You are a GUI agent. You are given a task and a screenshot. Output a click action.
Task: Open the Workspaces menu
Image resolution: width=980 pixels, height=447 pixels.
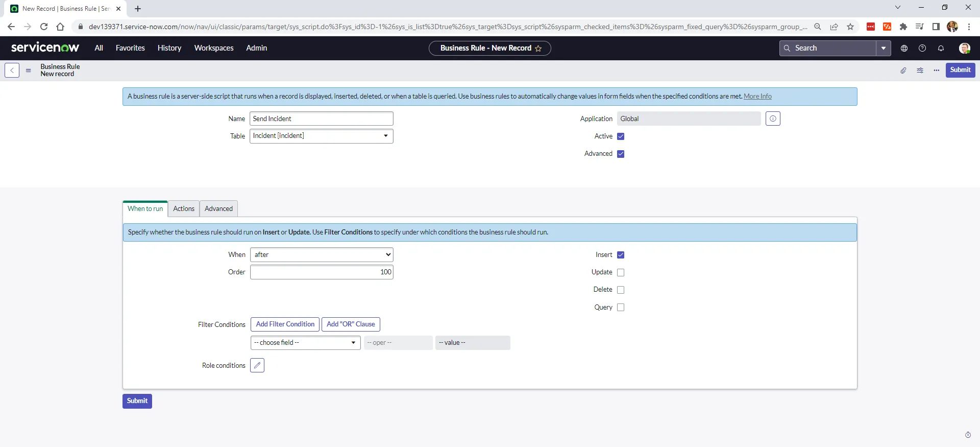pyautogui.click(x=214, y=48)
